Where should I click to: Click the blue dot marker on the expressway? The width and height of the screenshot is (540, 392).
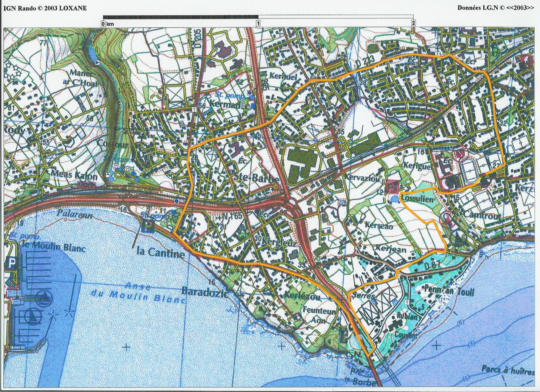[176, 201]
